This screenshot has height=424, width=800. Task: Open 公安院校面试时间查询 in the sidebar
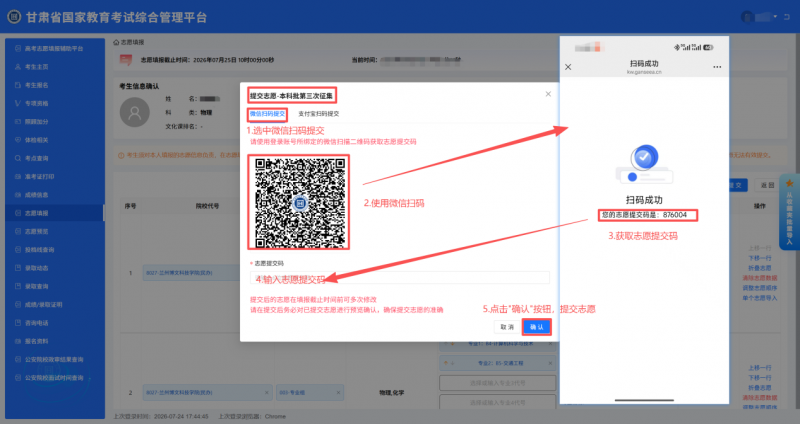tap(55, 378)
